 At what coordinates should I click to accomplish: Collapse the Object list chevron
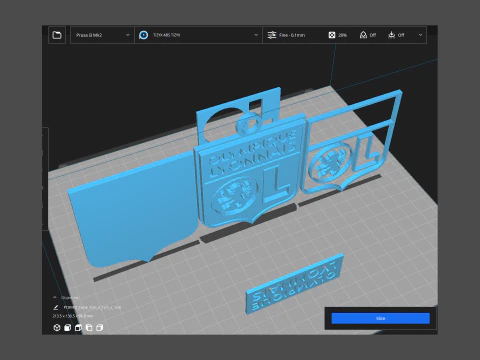[55, 297]
